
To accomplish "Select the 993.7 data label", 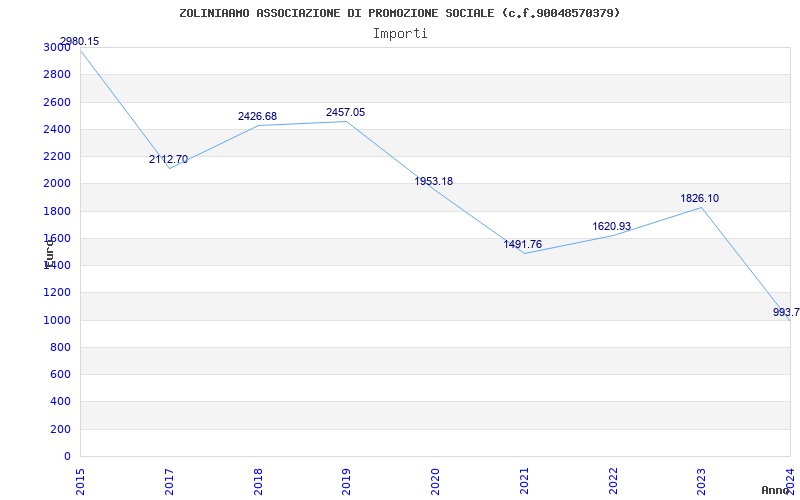I will 786,312.
